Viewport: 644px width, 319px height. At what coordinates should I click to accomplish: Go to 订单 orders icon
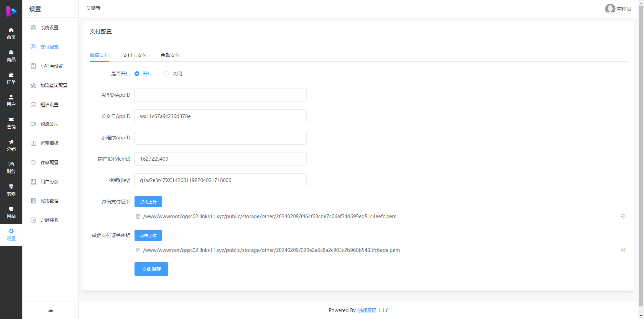pyautogui.click(x=11, y=75)
